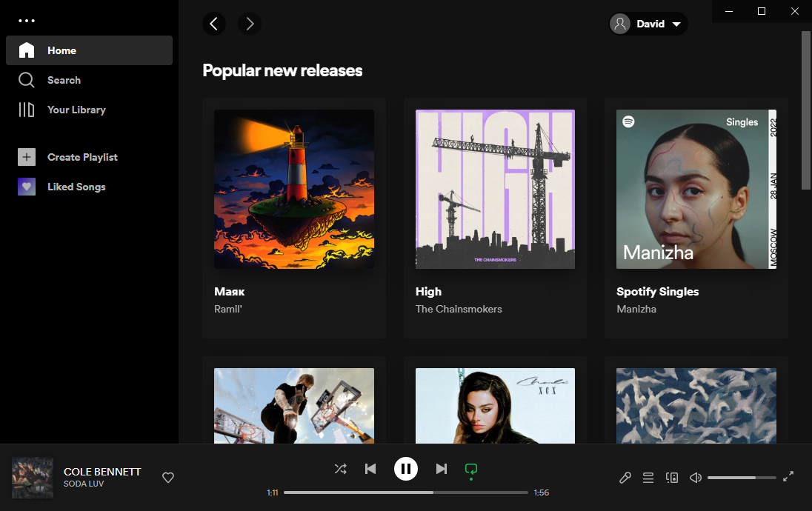Open the Маяк album cover
The height and width of the screenshot is (511, 812).
click(294, 189)
